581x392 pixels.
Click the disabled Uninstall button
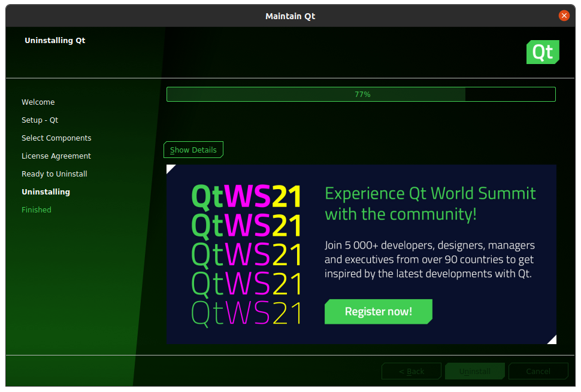pos(474,371)
